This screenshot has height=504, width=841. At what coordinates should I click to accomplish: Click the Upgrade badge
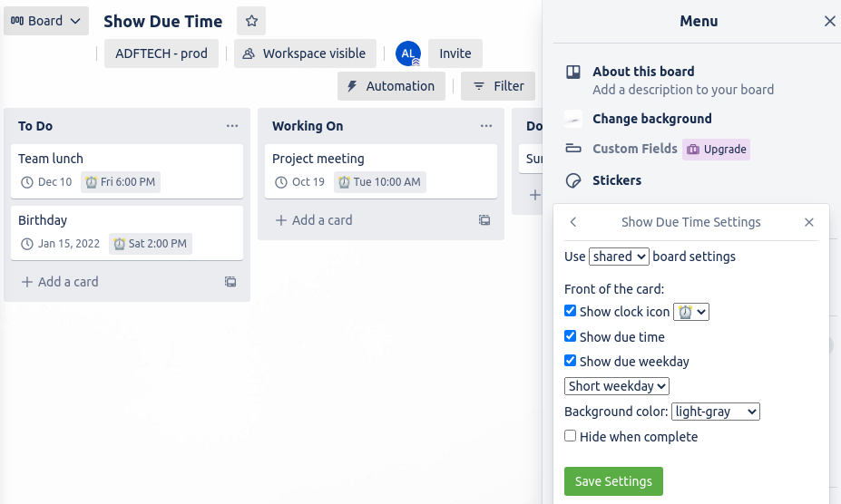(x=716, y=149)
